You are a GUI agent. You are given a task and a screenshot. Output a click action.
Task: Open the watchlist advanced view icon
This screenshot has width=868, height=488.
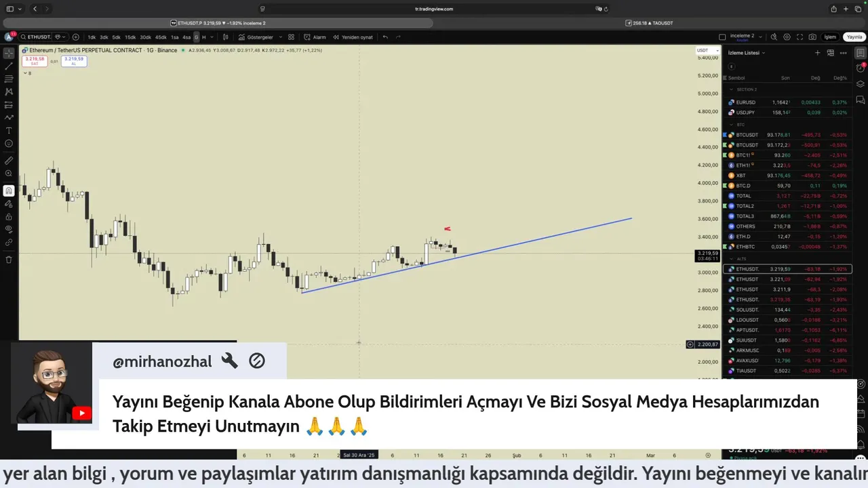[831, 53]
